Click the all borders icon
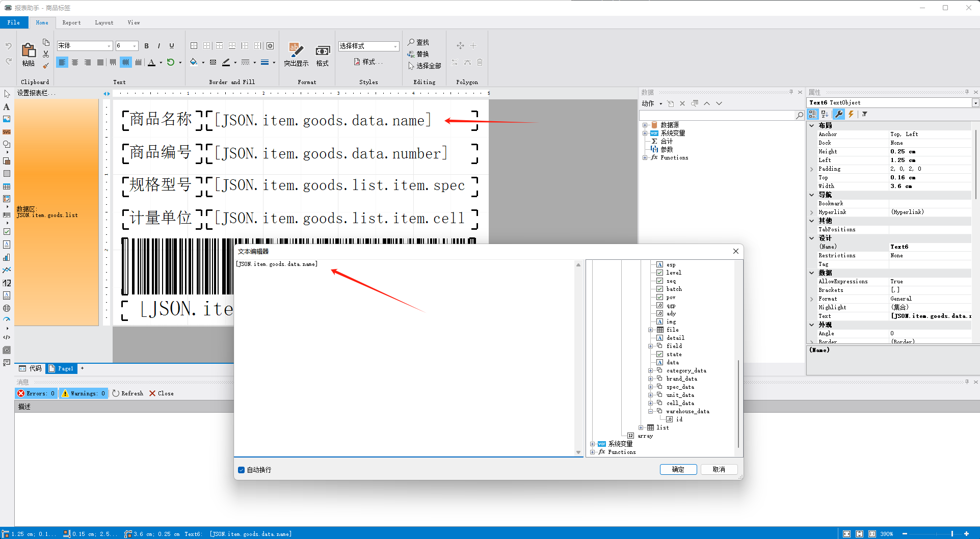Screen dimensions: 980x539 coord(194,46)
